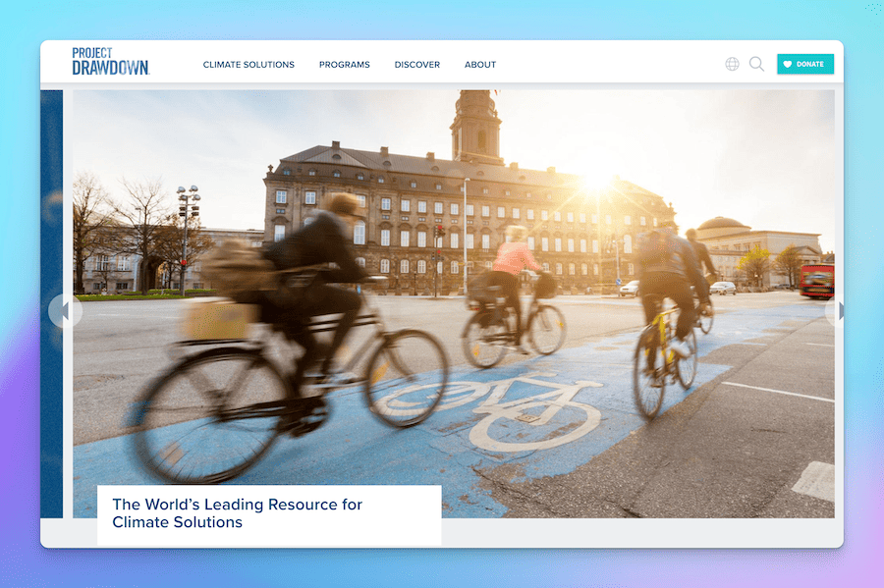Open the Discover menu
This screenshot has width=884, height=588.
pos(416,65)
